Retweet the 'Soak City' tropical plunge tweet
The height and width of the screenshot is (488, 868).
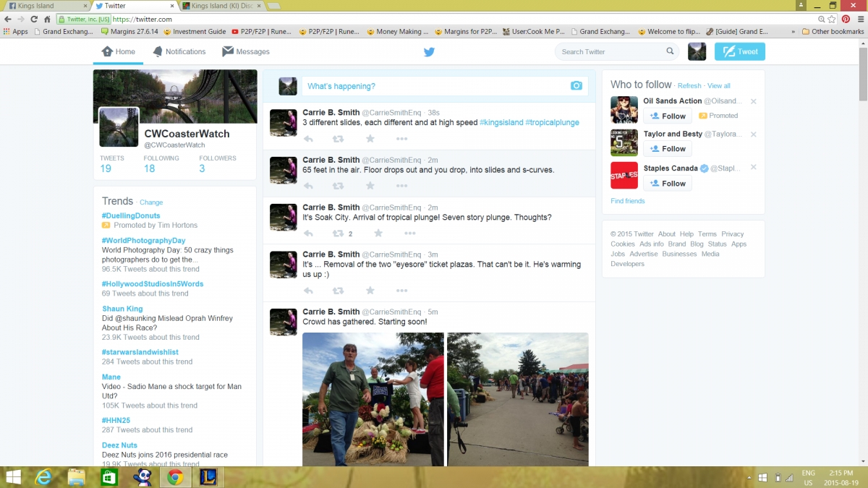[x=338, y=234]
